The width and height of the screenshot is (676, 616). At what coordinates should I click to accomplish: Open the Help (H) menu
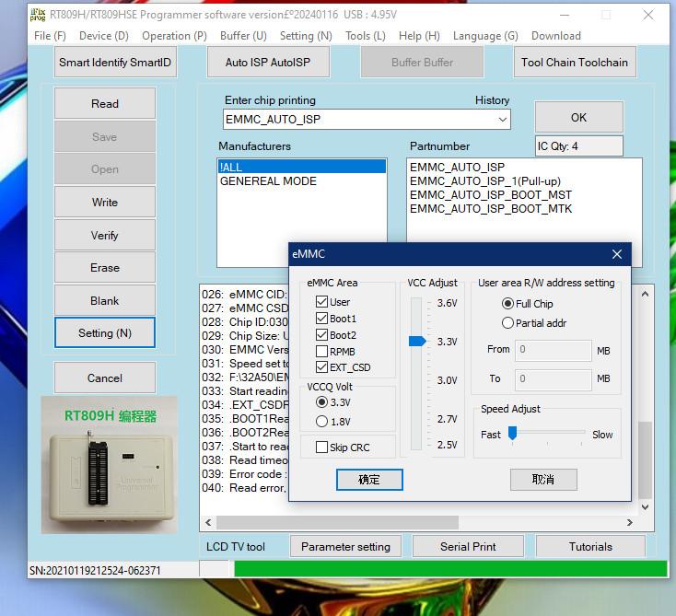click(419, 36)
